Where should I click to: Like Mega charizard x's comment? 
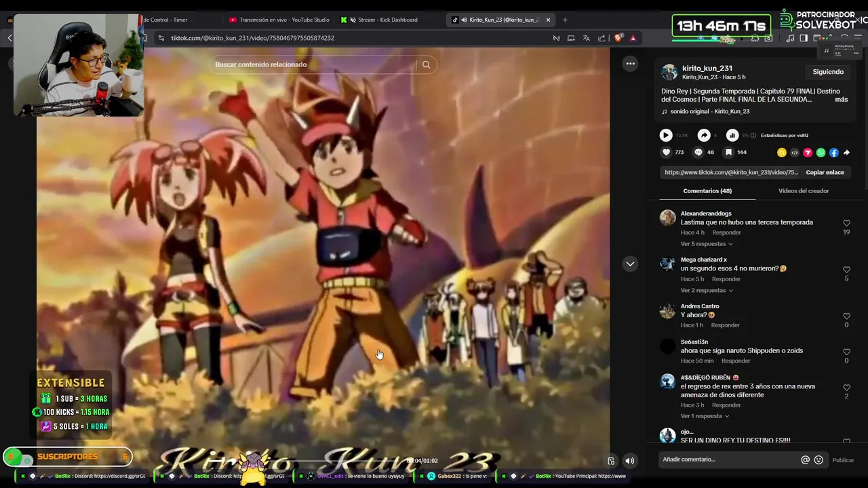point(846,270)
